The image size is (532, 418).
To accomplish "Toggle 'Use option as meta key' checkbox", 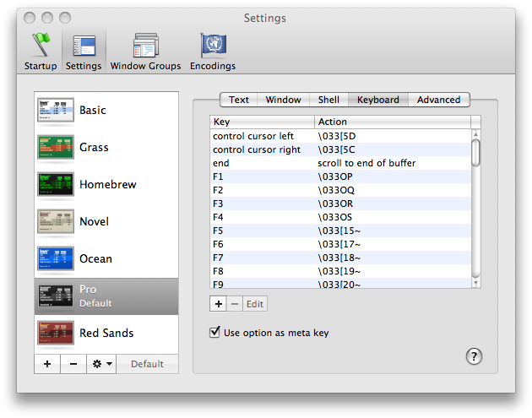I will click(x=214, y=332).
